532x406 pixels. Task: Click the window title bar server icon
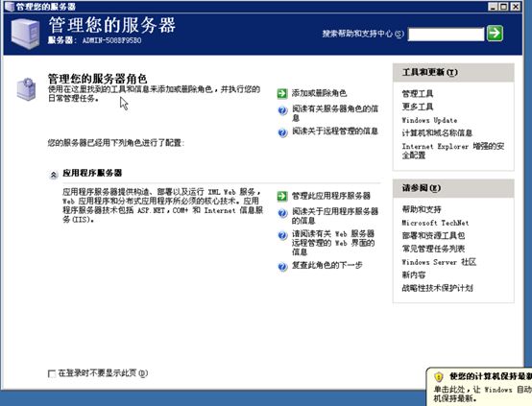(x=9, y=6)
